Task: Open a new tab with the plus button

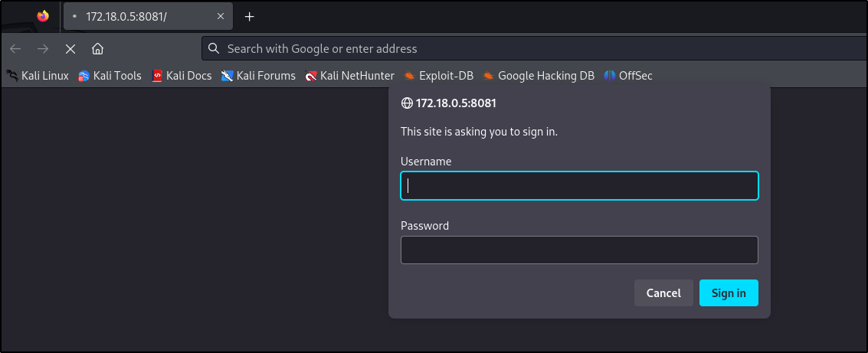Action: (x=249, y=16)
